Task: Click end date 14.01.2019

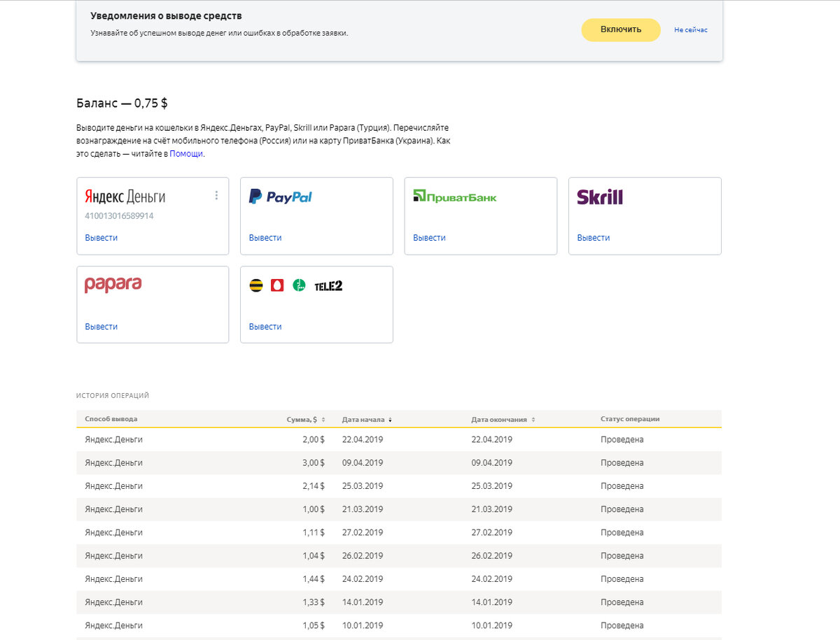Action: click(492, 602)
